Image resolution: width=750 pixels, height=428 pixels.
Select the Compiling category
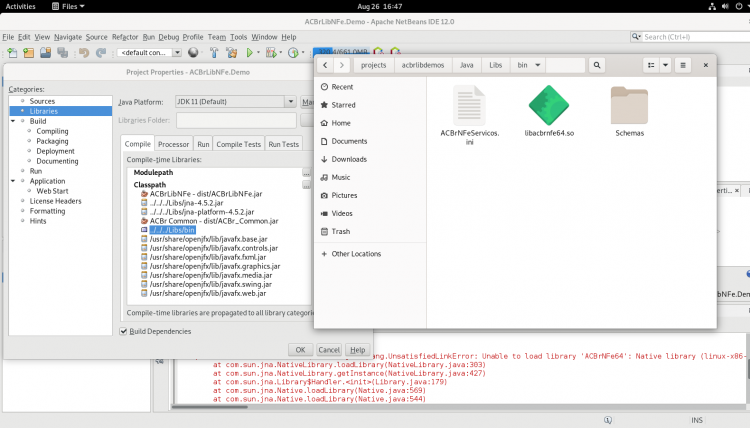(x=52, y=132)
